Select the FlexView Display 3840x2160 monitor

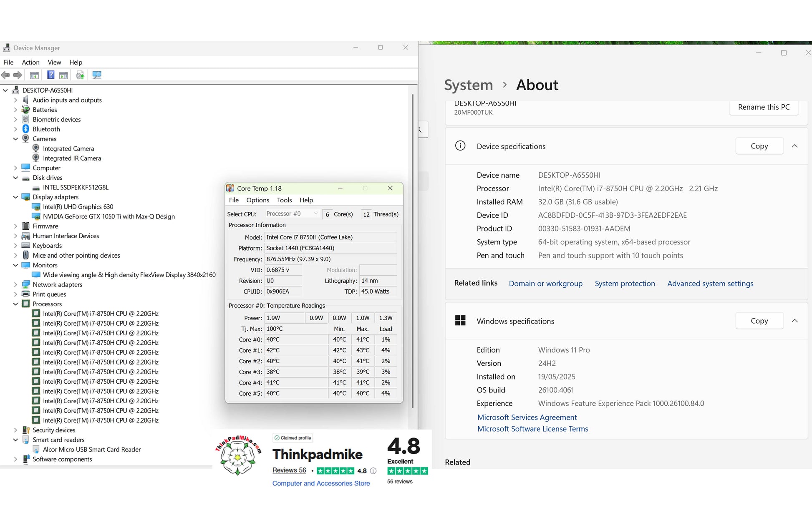point(129,275)
